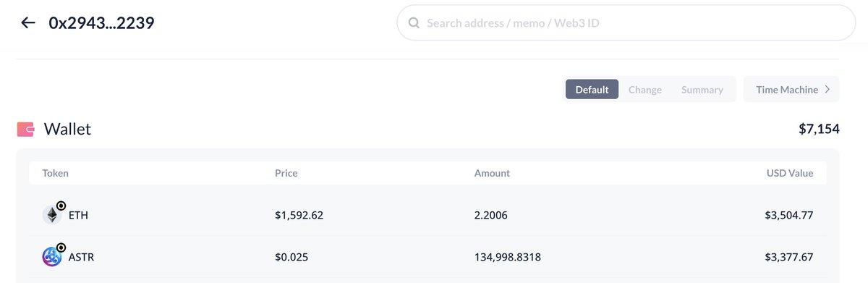This screenshot has width=868, height=283.
Task: Switch to the Summary view tab
Action: tap(702, 90)
